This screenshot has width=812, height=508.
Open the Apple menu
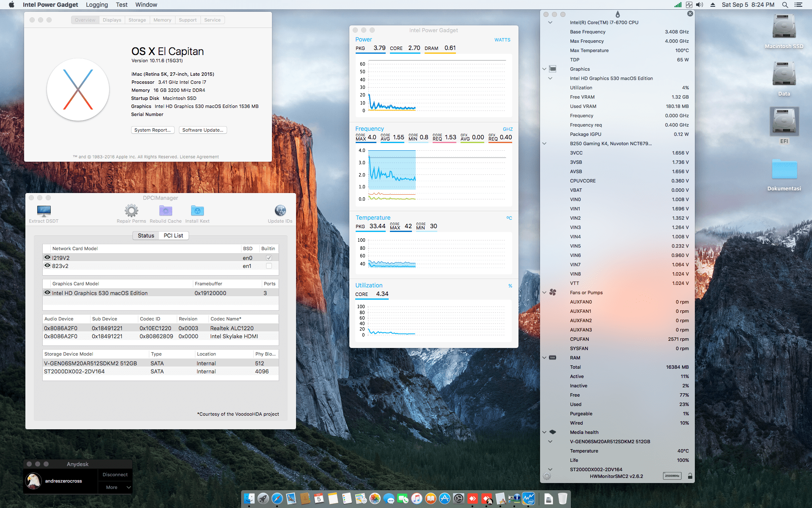tap(11, 5)
